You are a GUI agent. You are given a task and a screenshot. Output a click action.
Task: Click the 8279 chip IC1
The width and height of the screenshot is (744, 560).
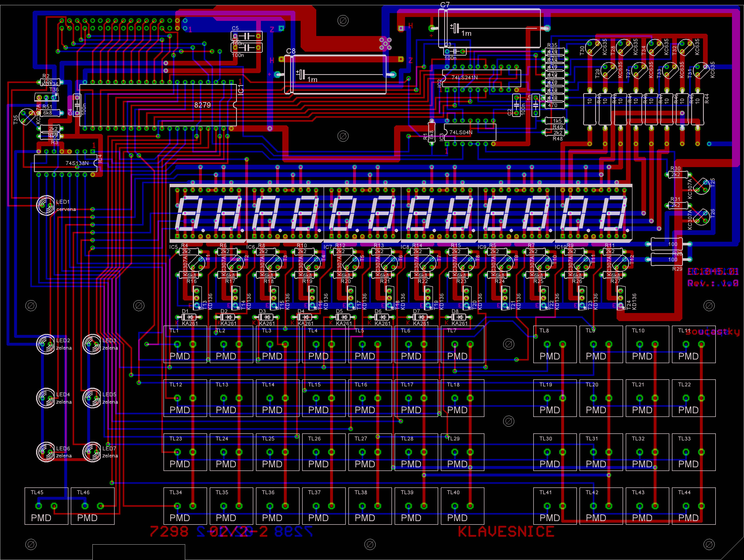click(x=158, y=105)
